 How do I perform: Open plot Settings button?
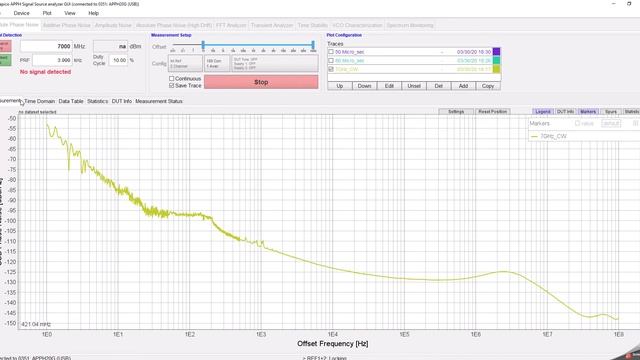(456, 111)
